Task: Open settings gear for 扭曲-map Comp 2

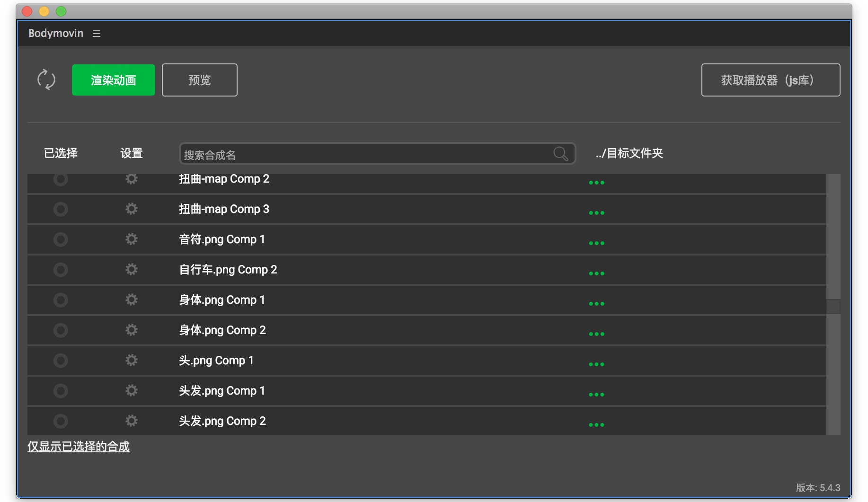Action: pos(132,179)
